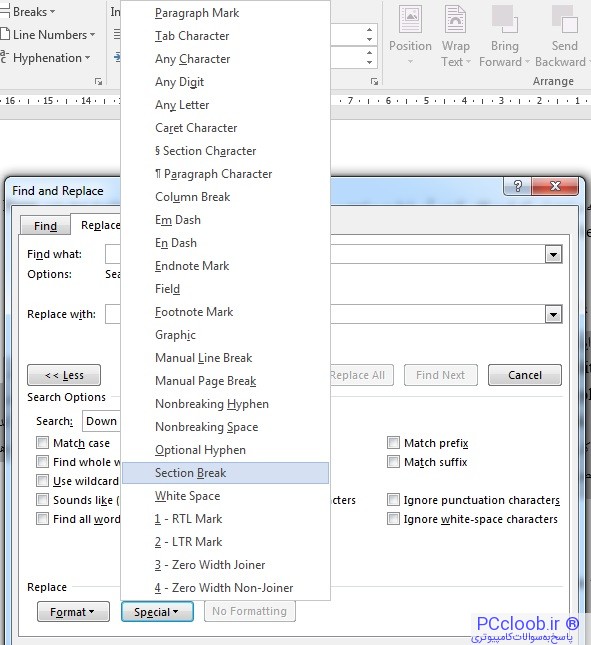Select Optional Hyphen menu item

coord(225,450)
